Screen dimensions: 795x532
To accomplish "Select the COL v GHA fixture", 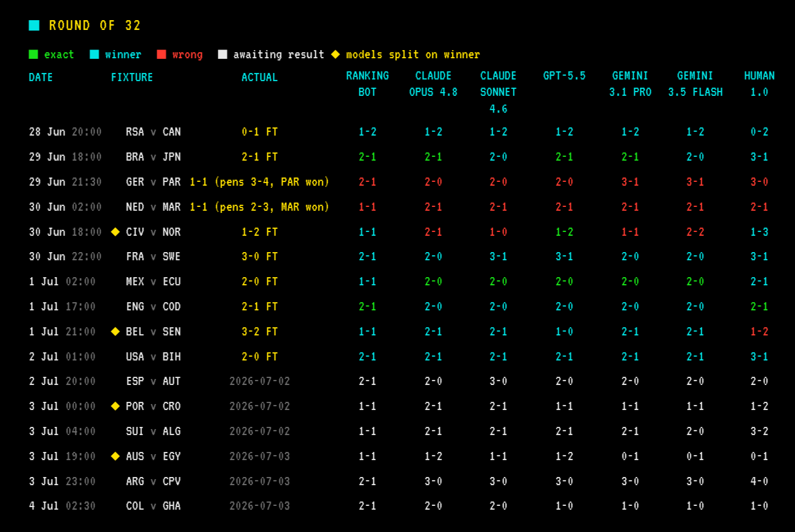I will (x=153, y=506).
